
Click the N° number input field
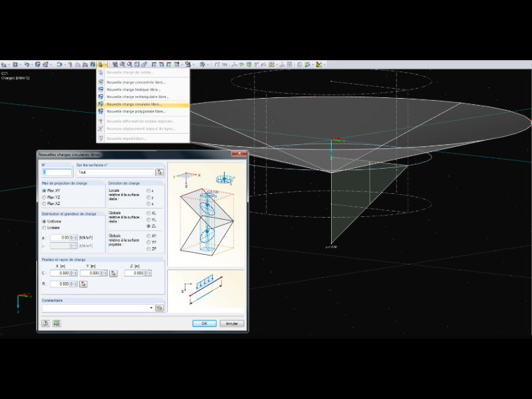tap(57, 172)
